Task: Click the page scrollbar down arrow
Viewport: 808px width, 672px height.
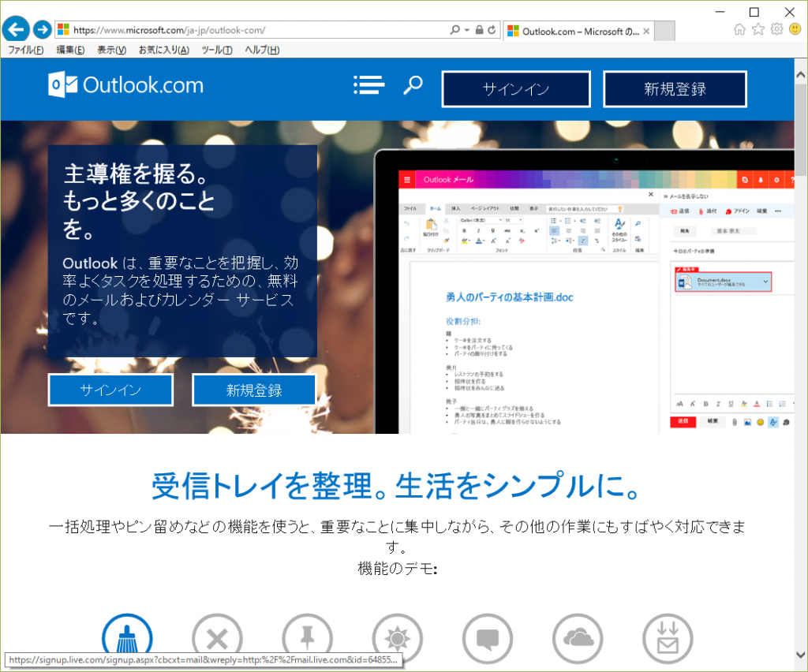Action: (x=801, y=655)
